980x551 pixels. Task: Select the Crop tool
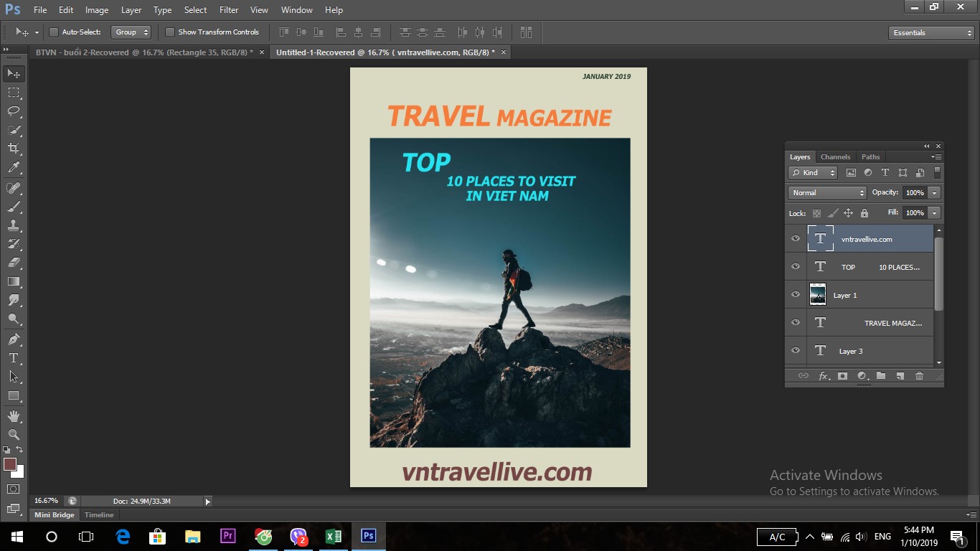14,149
